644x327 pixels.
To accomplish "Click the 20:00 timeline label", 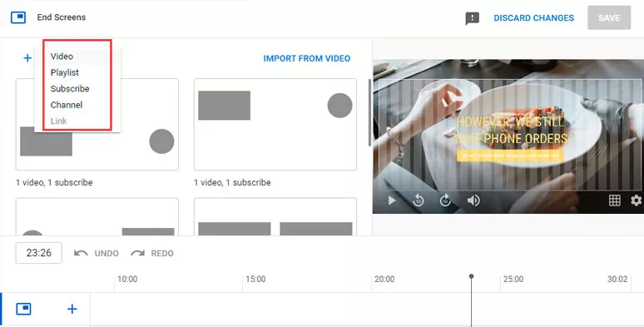I will point(384,279).
